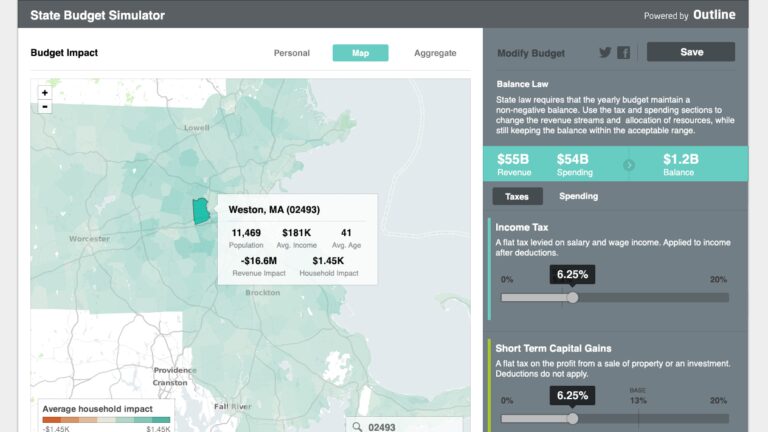Zoom out of the map
768x432 pixels.
(x=44, y=107)
